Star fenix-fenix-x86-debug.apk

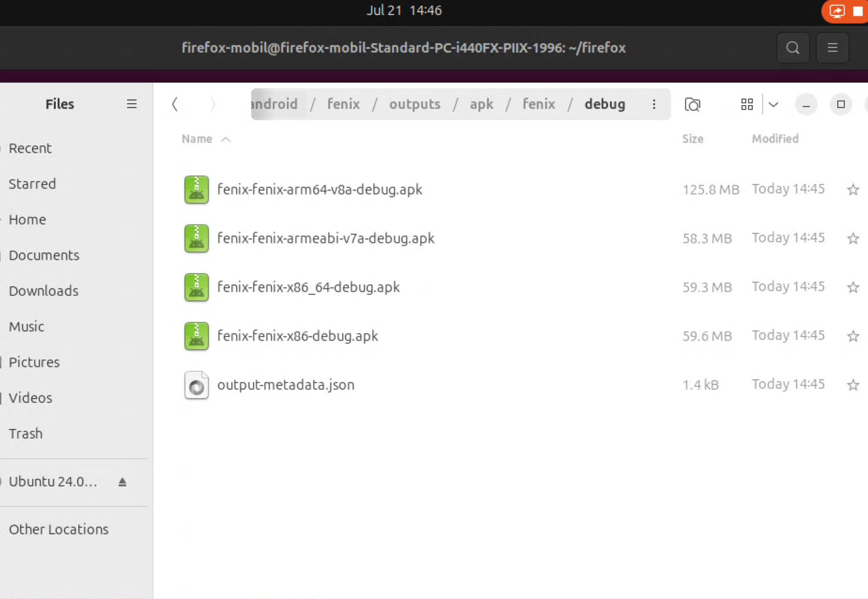853,336
